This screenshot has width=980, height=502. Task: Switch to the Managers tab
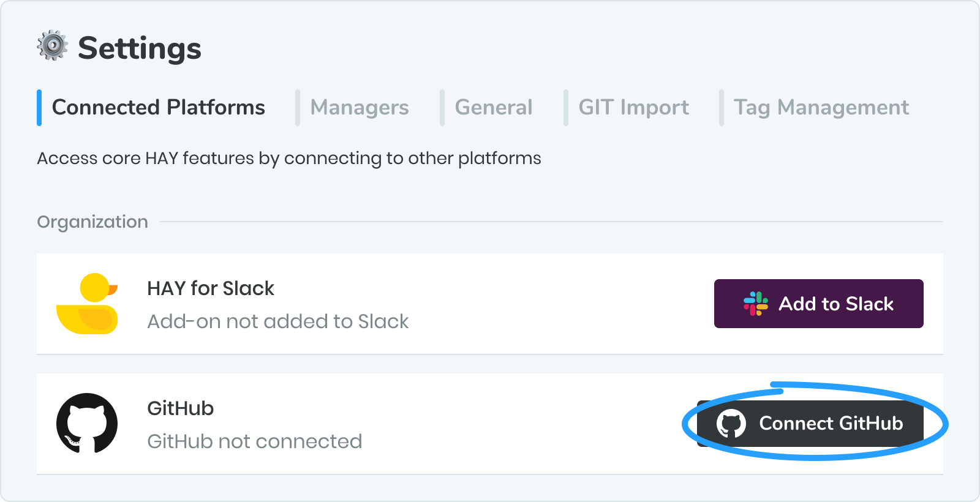click(360, 108)
